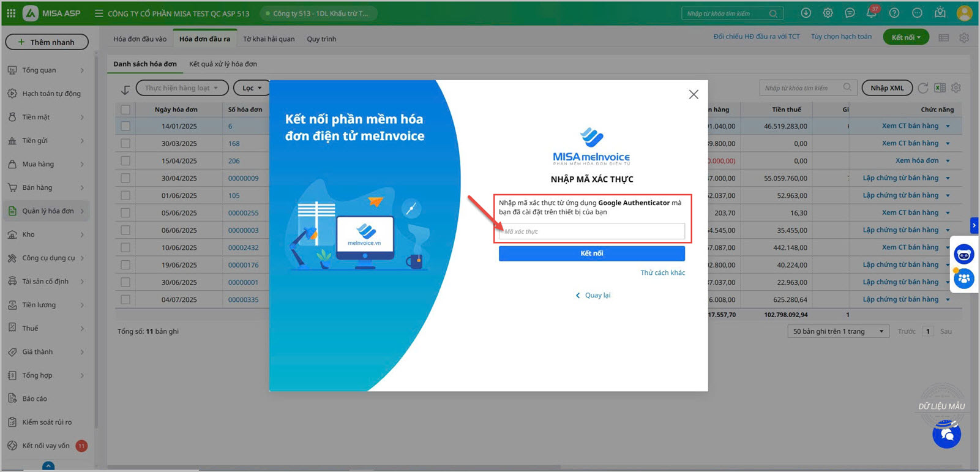The height and width of the screenshot is (472, 980).
Task: Expand the right side panel blue arrow
Action: click(974, 225)
